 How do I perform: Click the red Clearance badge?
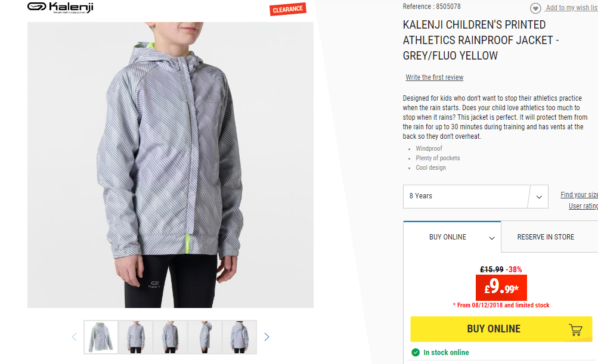click(x=288, y=9)
